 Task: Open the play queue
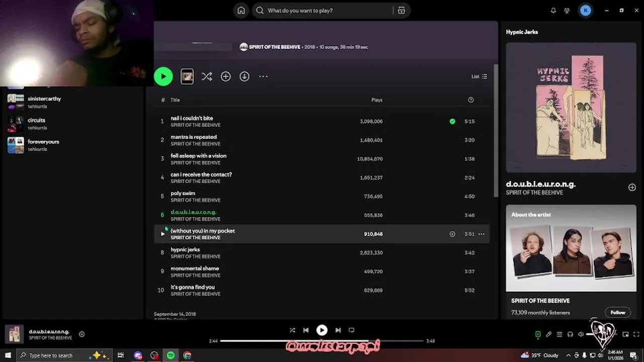559,334
